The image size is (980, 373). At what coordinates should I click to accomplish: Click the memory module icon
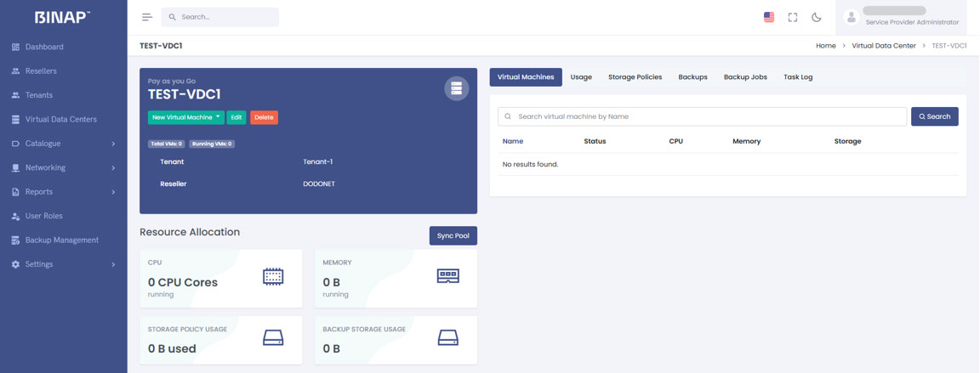pyautogui.click(x=447, y=276)
